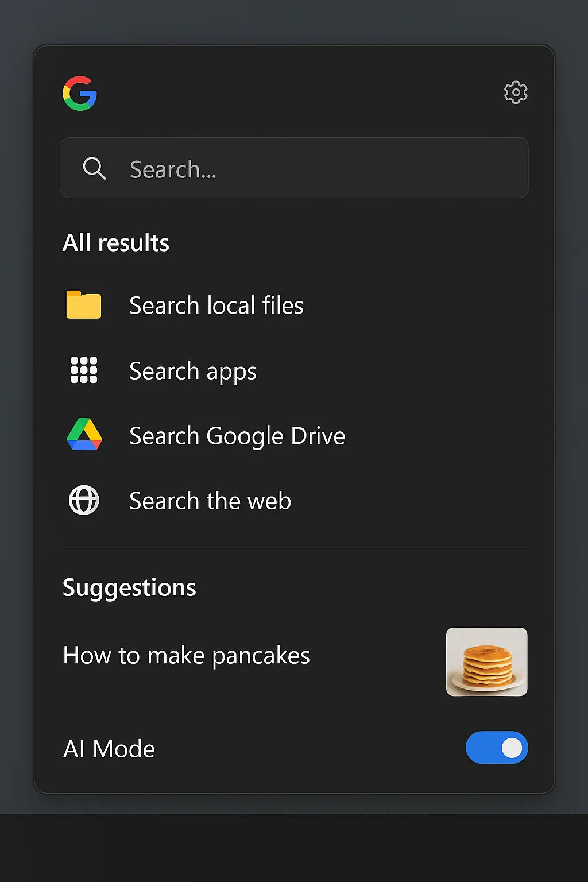Image resolution: width=588 pixels, height=882 pixels.
Task: Select the Search apps entry
Action: pyautogui.click(x=193, y=370)
